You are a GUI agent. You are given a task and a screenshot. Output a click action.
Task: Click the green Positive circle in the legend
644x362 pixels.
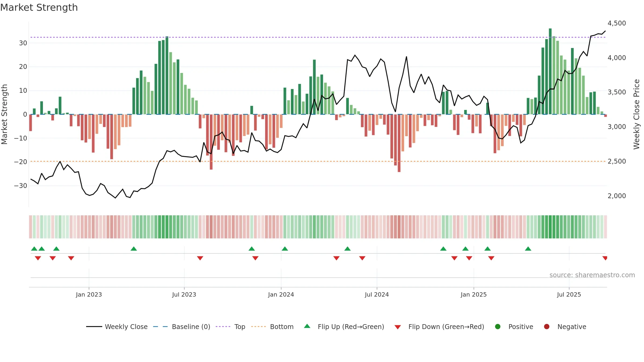pyautogui.click(x=498, y=327)
